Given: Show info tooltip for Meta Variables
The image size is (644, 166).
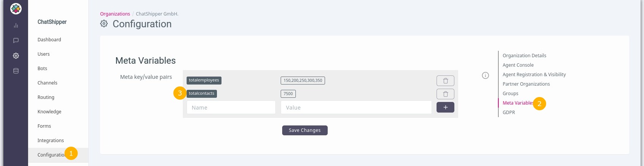Looking at the screenshot, I should click(485, 75).
